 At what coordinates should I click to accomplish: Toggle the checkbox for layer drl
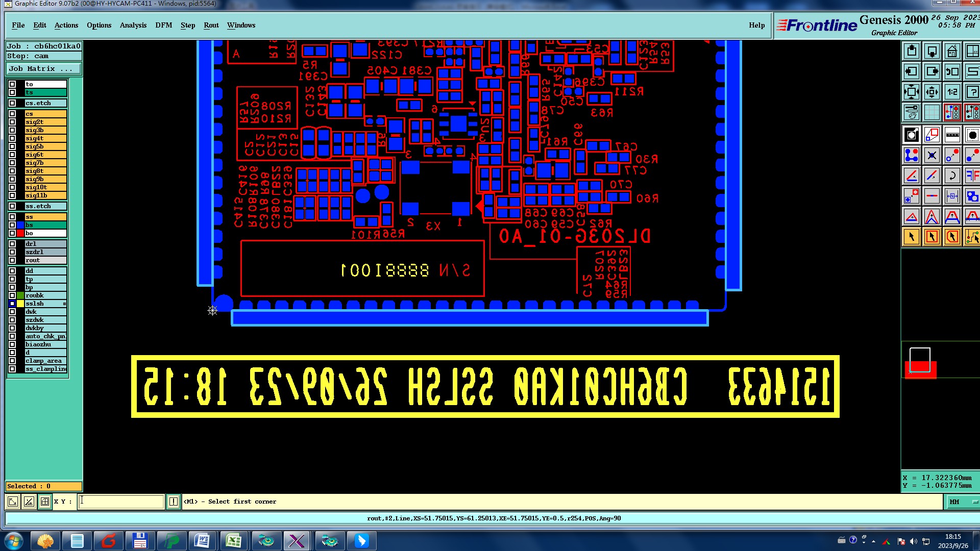point(12,244)
